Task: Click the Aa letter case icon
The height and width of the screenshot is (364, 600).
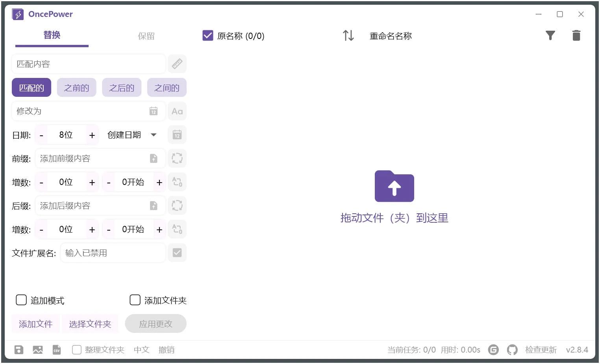Action: click(x=177, y=111)
